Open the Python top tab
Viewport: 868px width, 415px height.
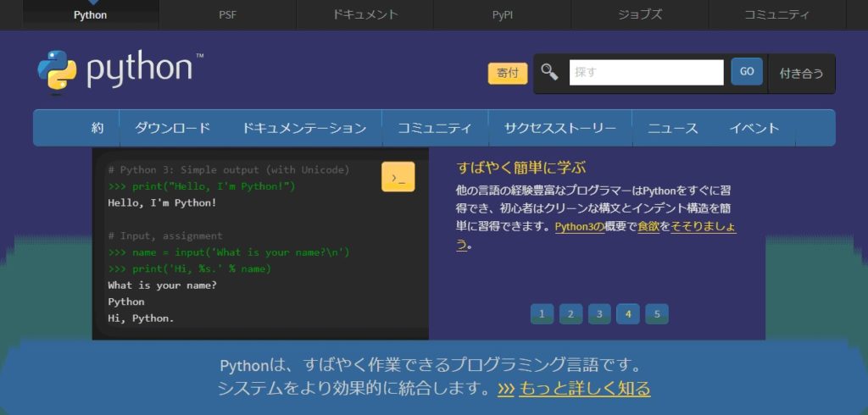coord(90,15)
